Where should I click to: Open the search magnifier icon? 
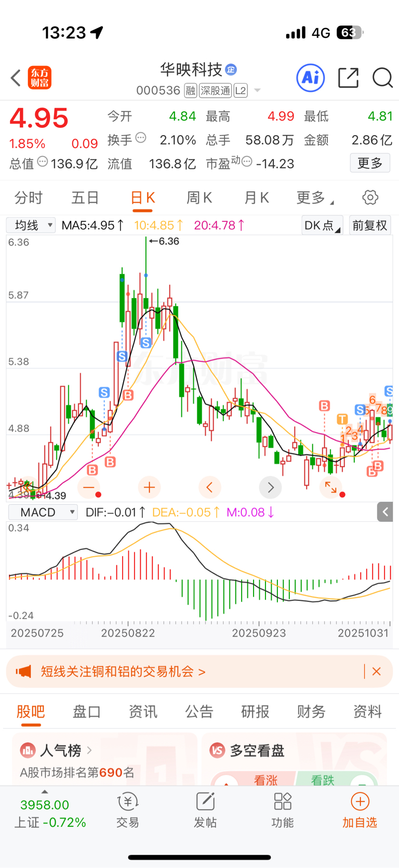[382, 78]
